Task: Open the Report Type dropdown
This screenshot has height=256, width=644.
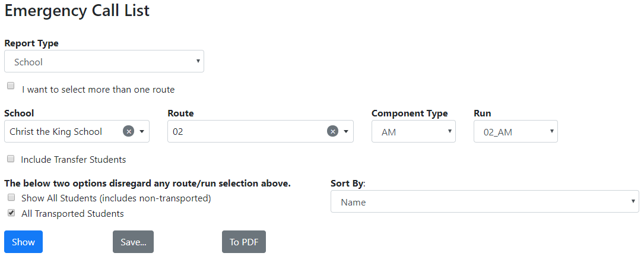Action: 104,62
